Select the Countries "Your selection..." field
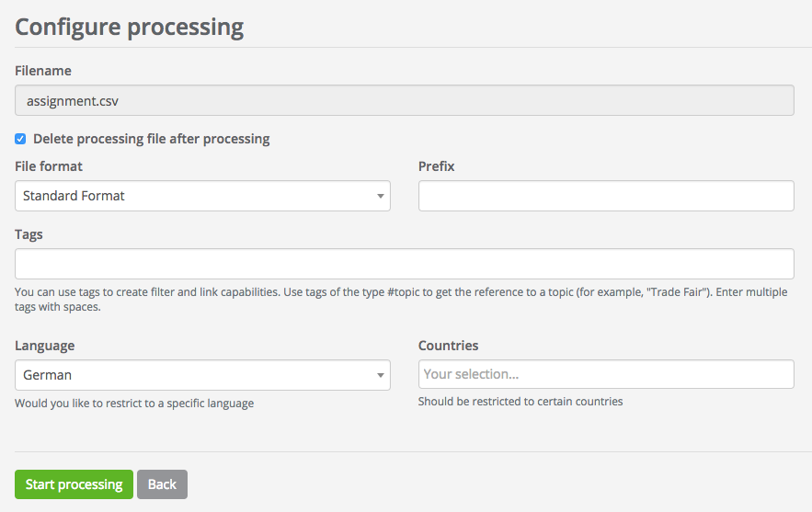Screen dimensions: 812x512 [605, 374]
